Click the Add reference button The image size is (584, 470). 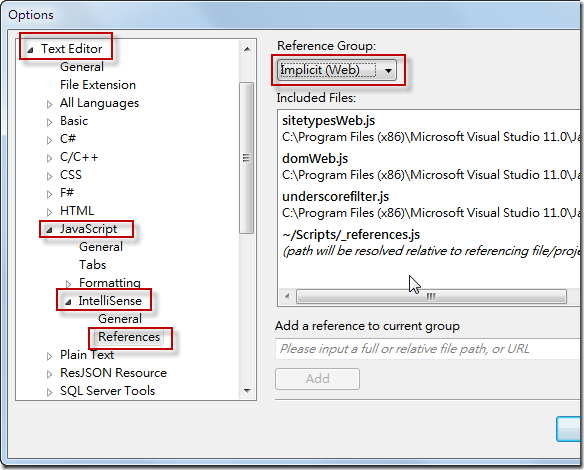(317, 379)
